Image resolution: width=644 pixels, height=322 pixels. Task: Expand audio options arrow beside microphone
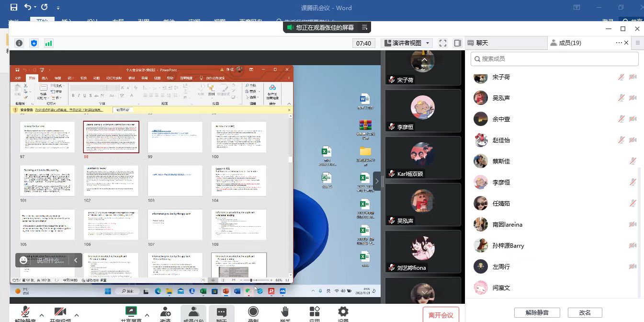click(42, 315)
